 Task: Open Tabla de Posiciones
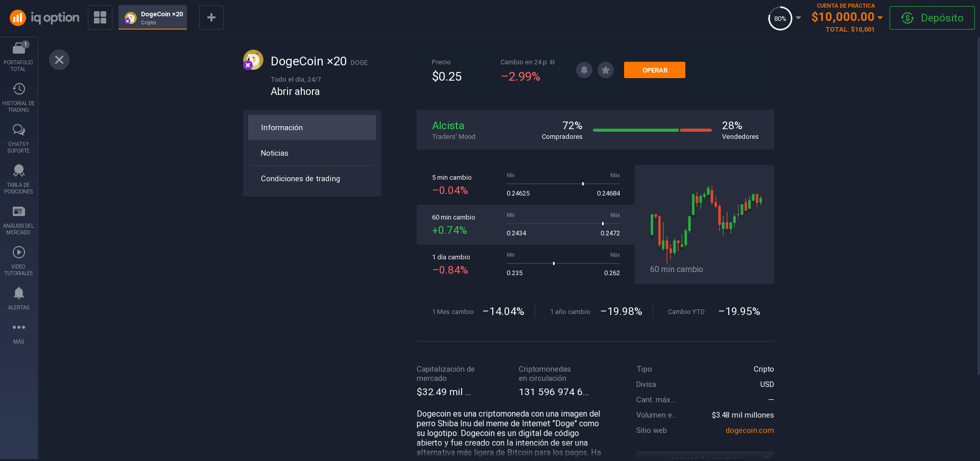(x=18, y=179)
